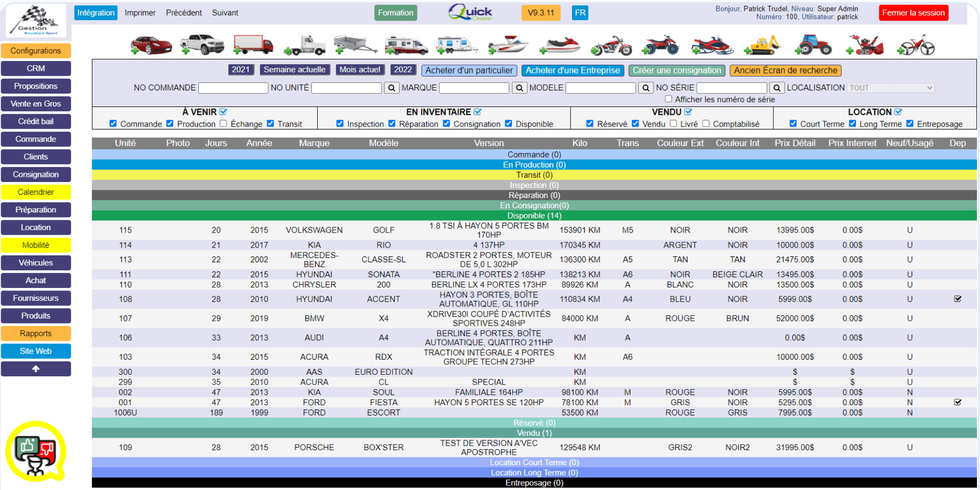The width and height of the screenshot is (980, 490).
Task: Select Calendrier in the sidebar
Action: [x=36, y=192]
